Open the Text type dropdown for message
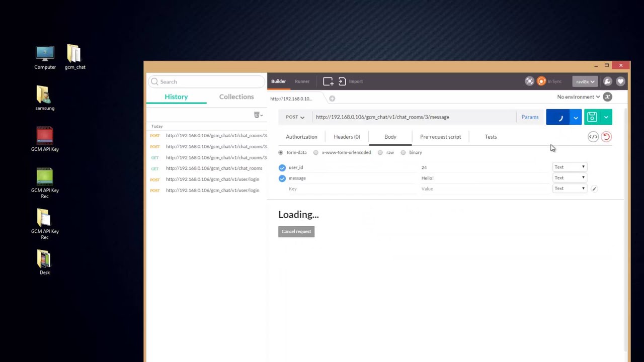This screenshot has height=362, width=644. (570, 177)
